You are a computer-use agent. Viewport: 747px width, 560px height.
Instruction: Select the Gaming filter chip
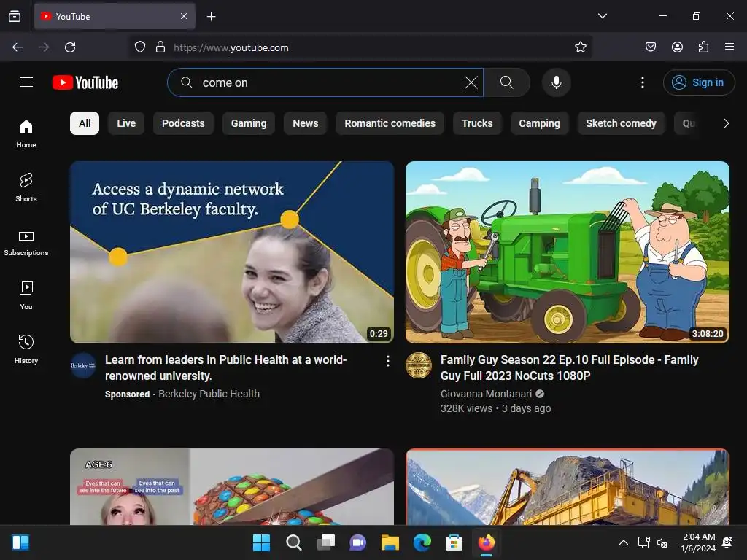point(249,123)
